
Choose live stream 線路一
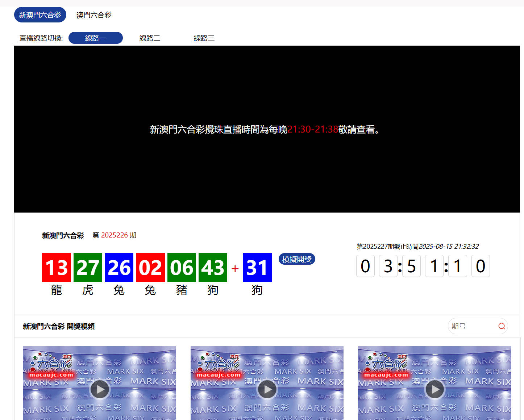[96, 38]
